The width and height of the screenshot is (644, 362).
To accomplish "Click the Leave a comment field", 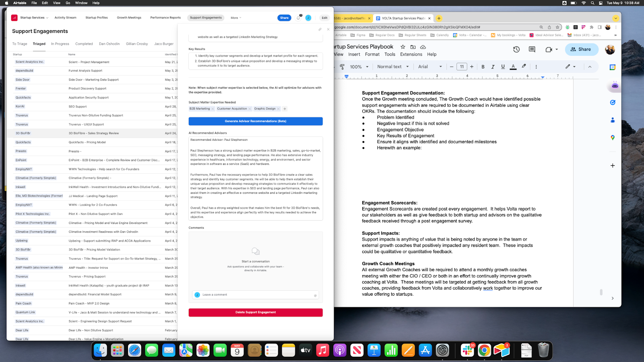I will click(x=256, y=295).
